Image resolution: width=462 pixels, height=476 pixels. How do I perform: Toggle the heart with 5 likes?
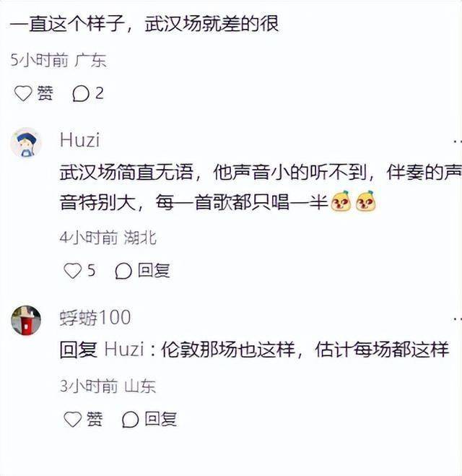(72, 270)
